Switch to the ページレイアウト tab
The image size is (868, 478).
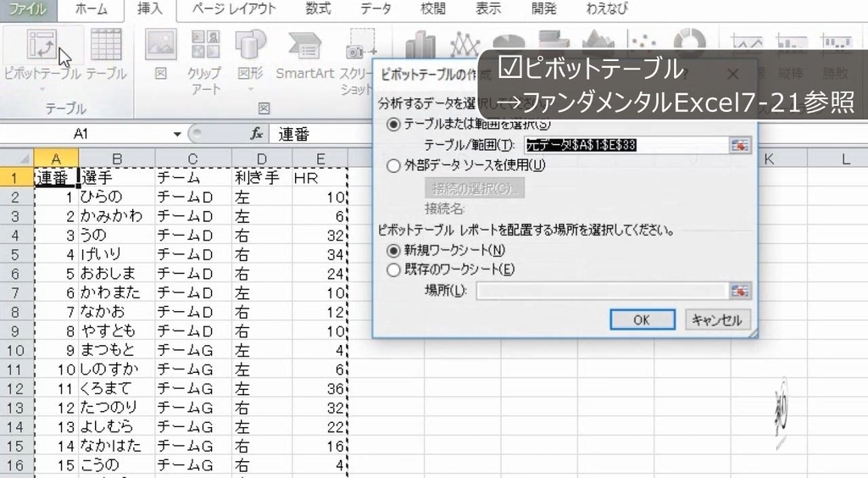pyautogui.click(x=234, y=9)
